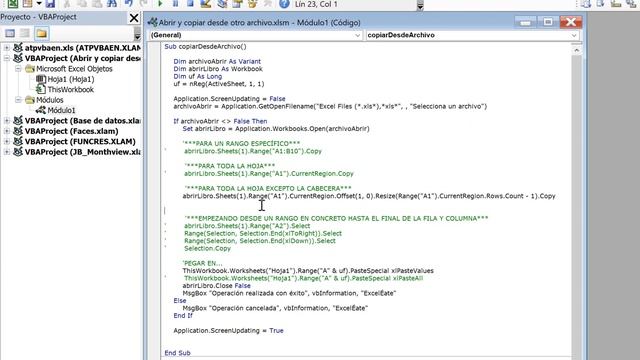Open Properties Window toolbar icon

pos(237,4)
